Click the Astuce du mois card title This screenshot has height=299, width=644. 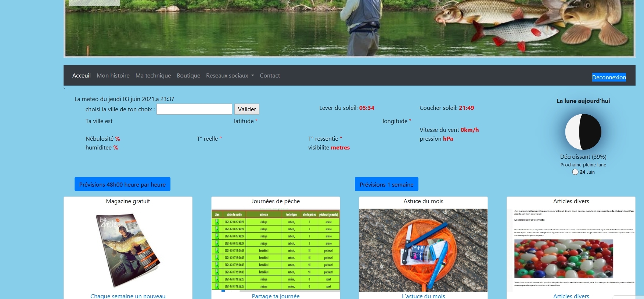pos(423,201)
